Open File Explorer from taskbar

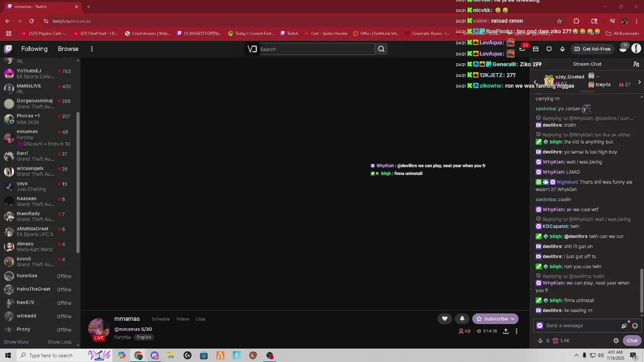tap(171, 355)
